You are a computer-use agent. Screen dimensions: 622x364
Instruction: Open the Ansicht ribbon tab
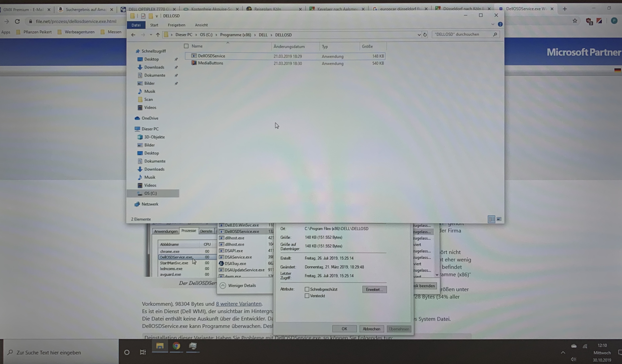(201, 25)
